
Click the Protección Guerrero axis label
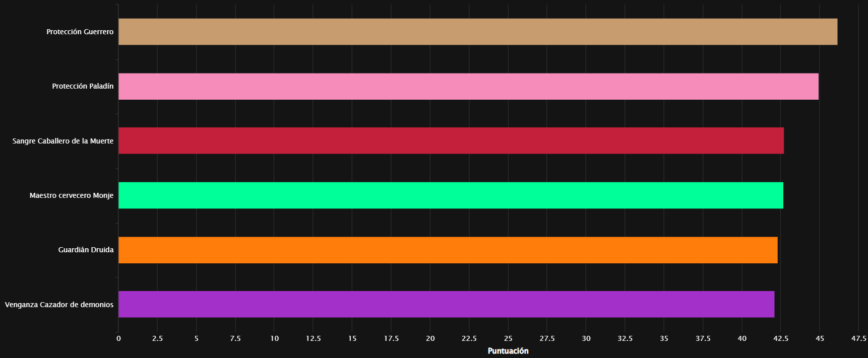80,32
